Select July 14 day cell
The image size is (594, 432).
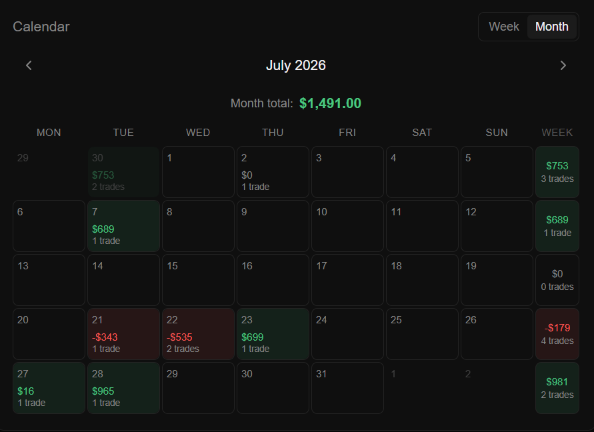click(x=123, y=280)
